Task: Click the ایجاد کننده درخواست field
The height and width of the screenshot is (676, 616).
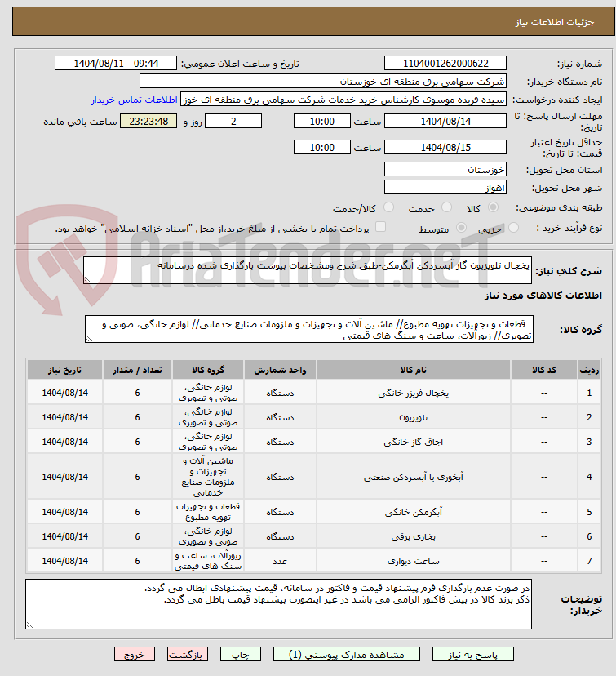Action: (x=343, y=100)
